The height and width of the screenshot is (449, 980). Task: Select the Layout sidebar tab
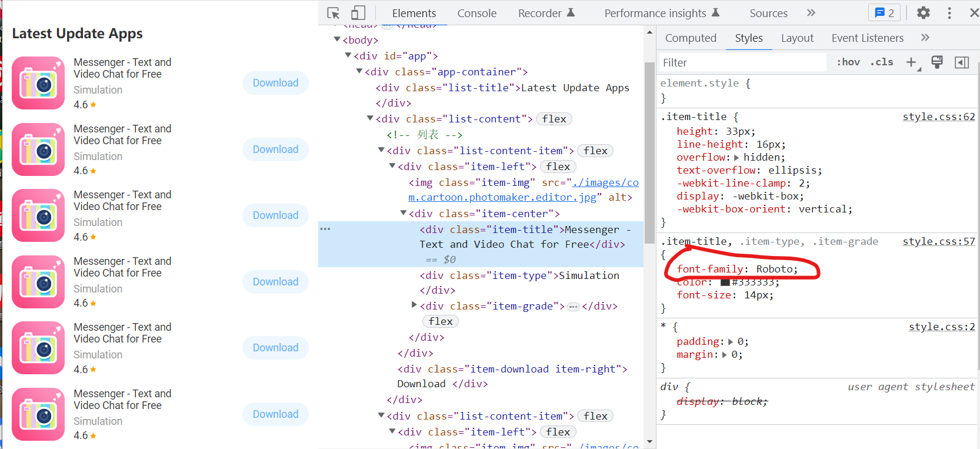pos(797,38)
